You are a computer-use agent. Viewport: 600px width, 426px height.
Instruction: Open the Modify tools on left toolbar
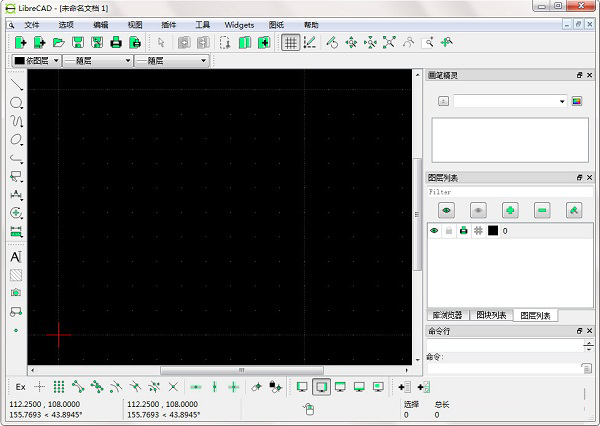pos(16,213)
